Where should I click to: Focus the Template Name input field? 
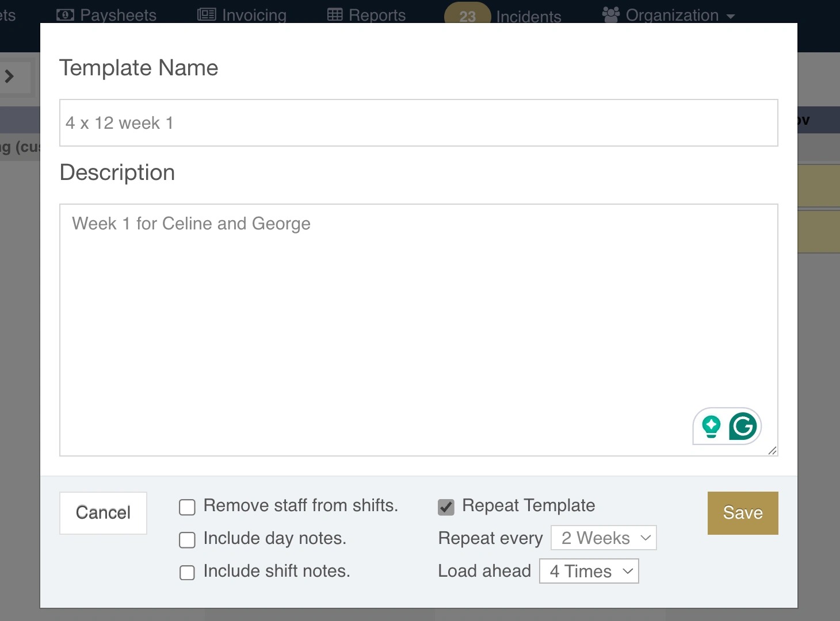(418, 123)
